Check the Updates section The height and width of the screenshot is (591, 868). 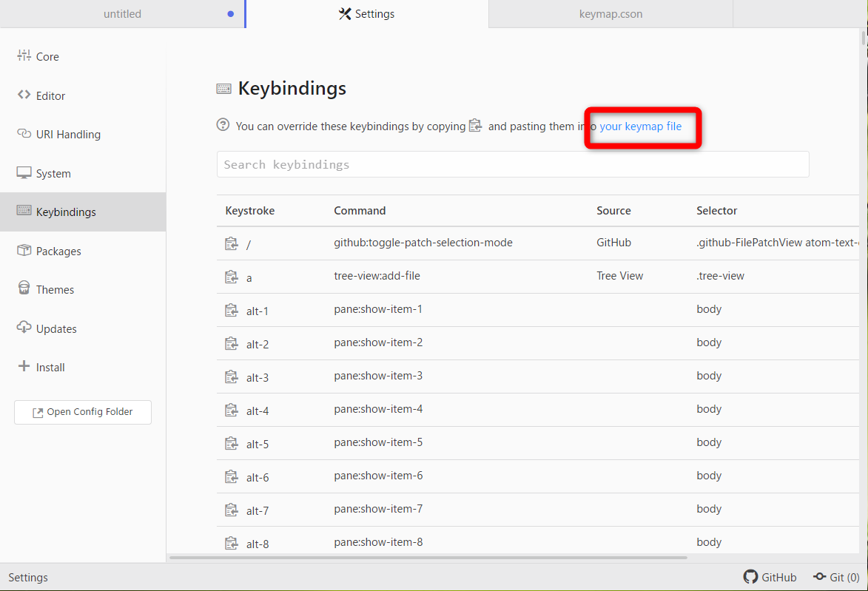55,328
